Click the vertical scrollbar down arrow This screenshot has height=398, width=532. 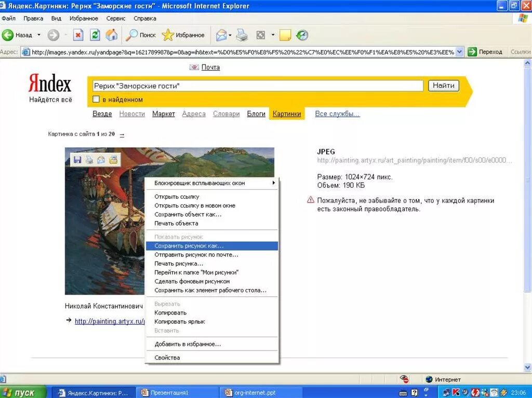527,367
